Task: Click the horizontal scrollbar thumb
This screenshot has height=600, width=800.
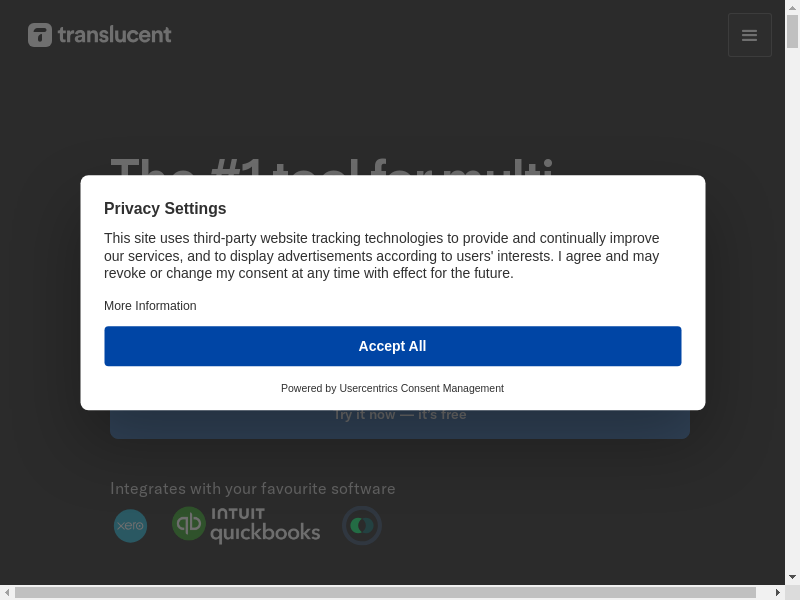Action: click(x=385, y=593)
